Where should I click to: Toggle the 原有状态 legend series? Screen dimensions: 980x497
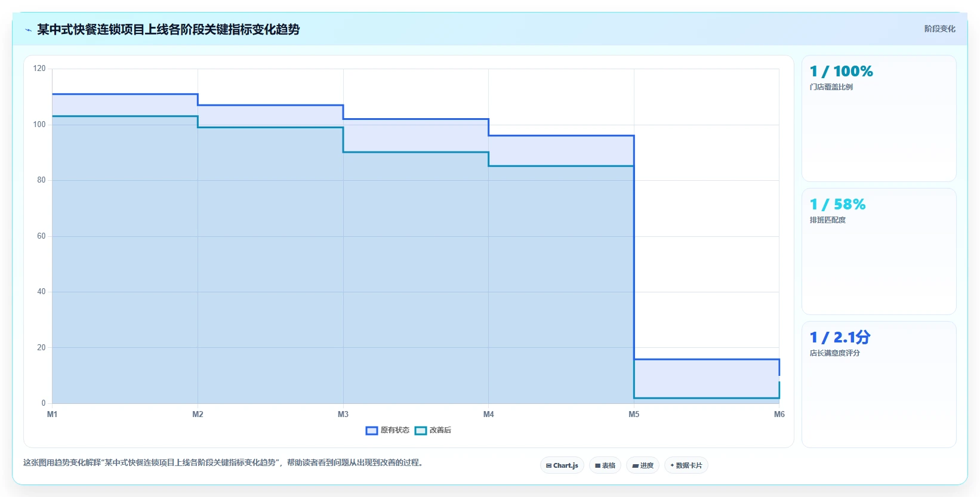pyautogui.click(x=388, y=430)
